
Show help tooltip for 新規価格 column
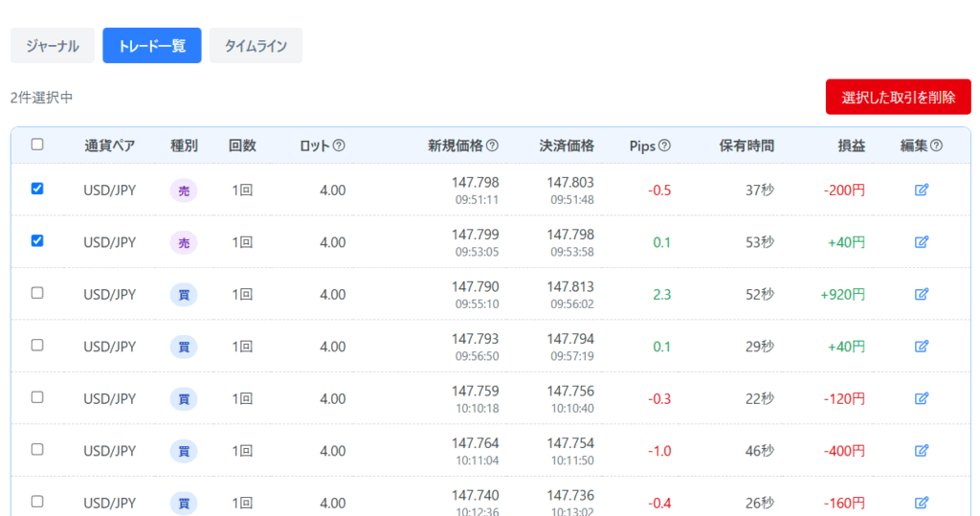[x=492, y=146]
